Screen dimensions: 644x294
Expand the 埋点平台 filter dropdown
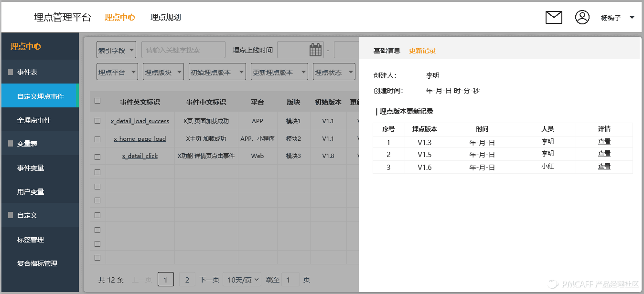point(117,72)
